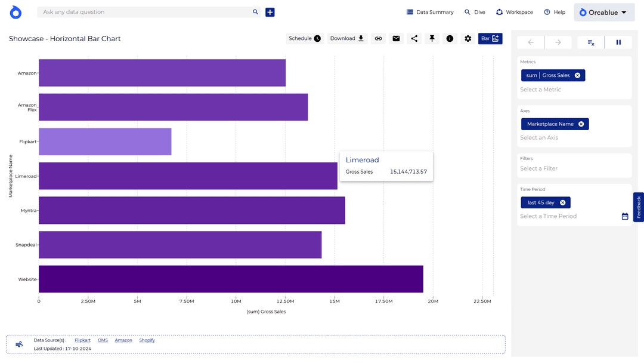Open chart settings gear icon
The width and height of the screenshot is (644, 363).
point(468,39)
